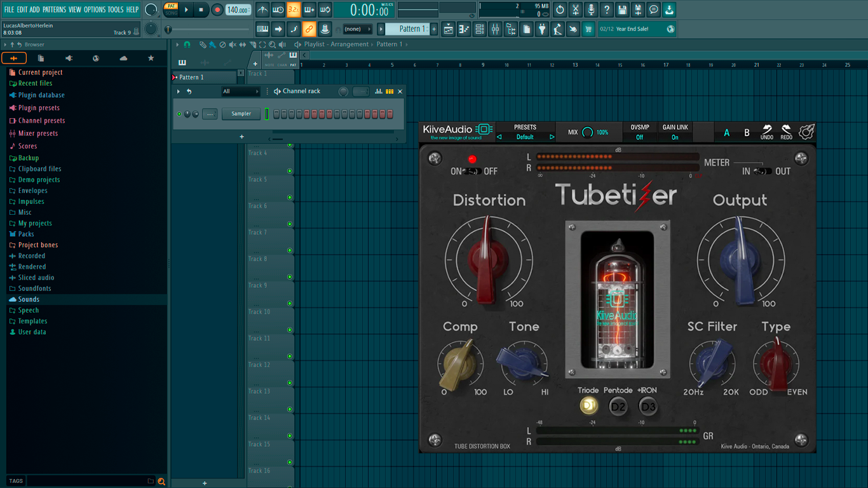Select Tubetizer B comparison slot
The height and width of the screenshot is (488, 868).
[747, 133]
